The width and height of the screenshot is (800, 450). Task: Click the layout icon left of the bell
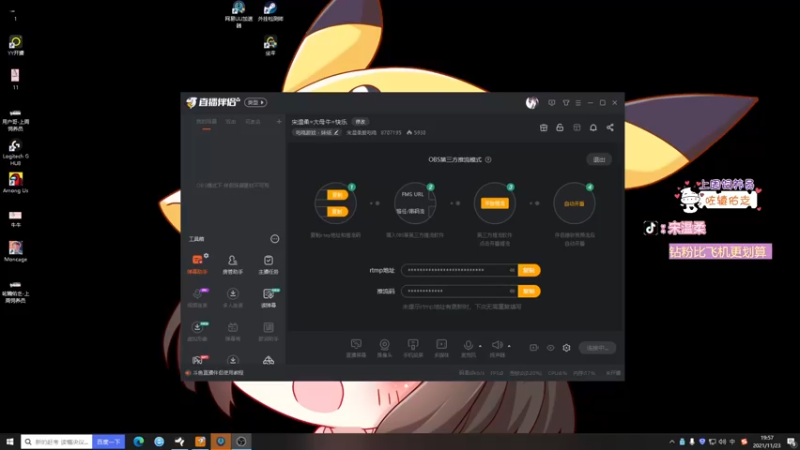[x=577, y=128]
